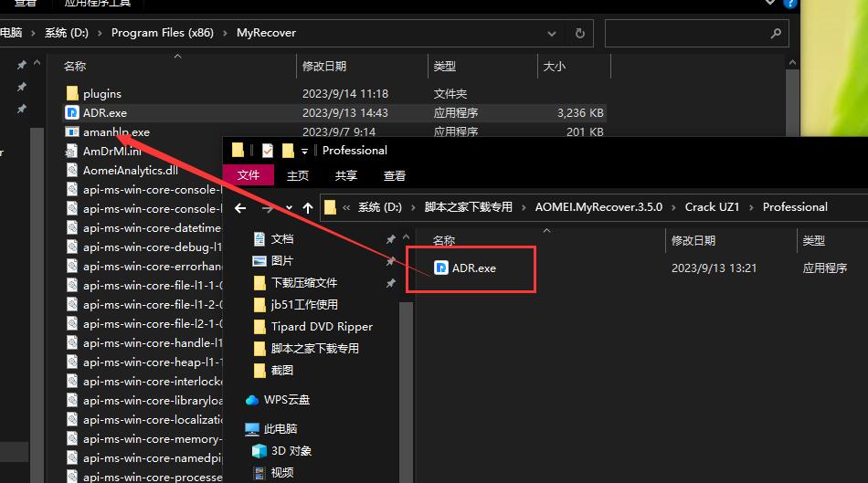868x483 pixels.
Task: Select the amanhlp.exe file icon
Action: (x=72, y=132)
